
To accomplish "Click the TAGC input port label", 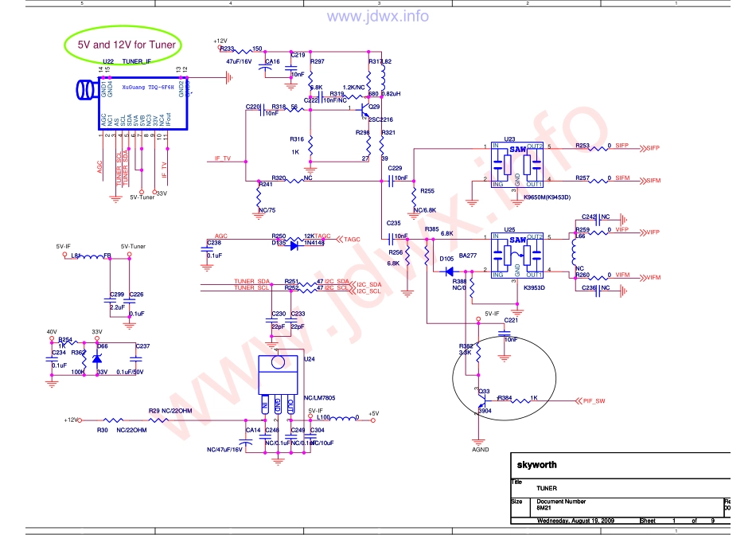I will coord(350,238).
